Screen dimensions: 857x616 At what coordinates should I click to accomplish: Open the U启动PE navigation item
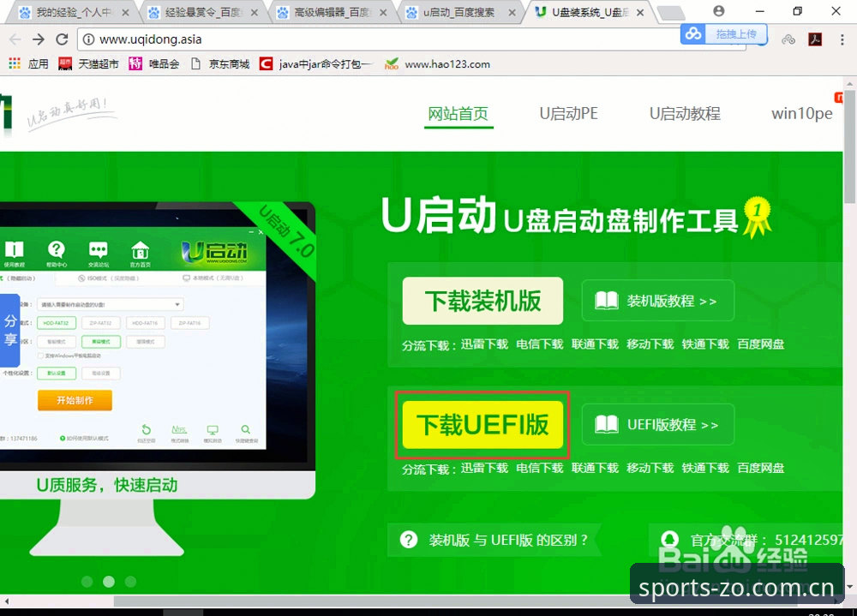tap(568, 114)
